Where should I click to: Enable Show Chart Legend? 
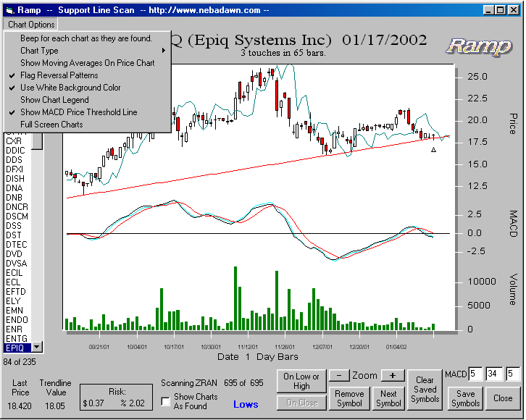point(87,100)
